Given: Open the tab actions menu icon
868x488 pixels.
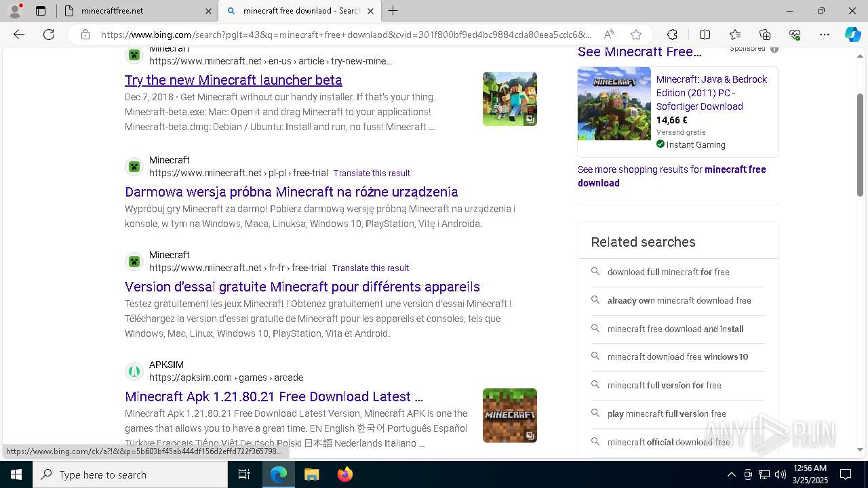Looking at the screenshot, I should point(41,11).
